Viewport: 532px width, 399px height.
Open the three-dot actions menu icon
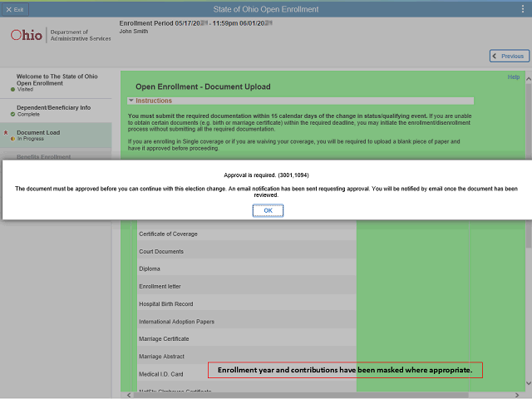click(x=520, y=8)
